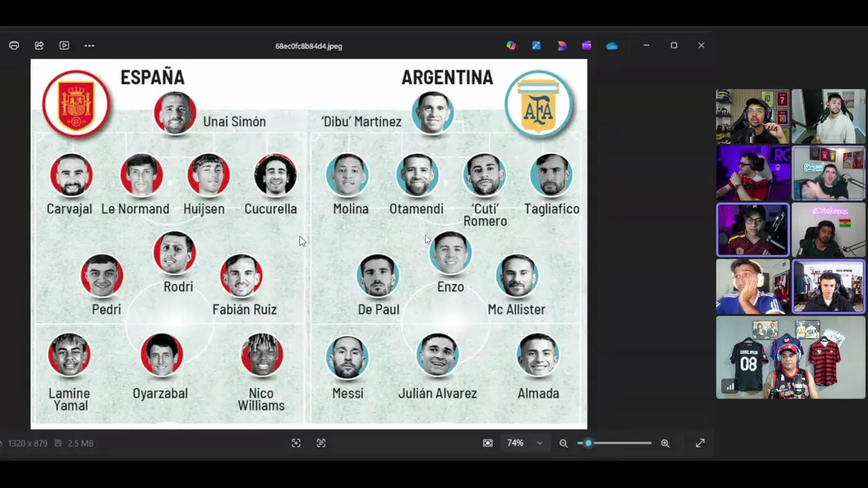868x488 pixels.
Task: Click Mc Allister's player portrait
Action: tap(517, 276)
